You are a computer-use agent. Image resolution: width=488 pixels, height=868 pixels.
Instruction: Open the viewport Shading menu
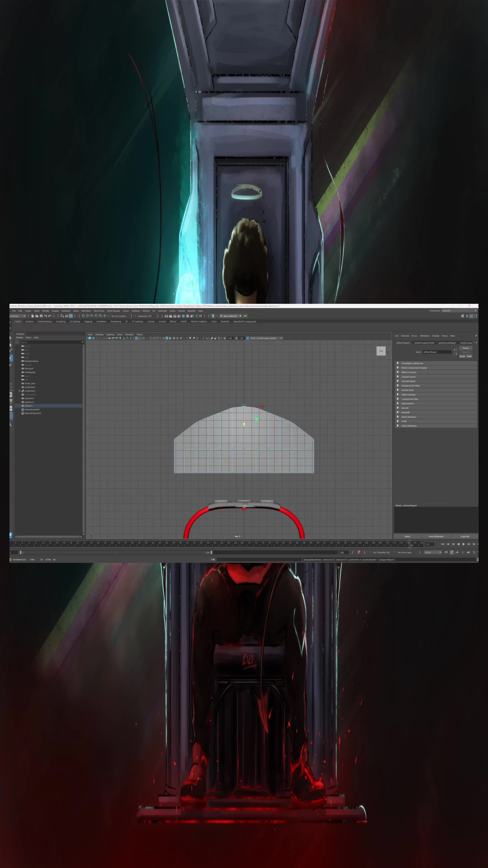(99, 335)
